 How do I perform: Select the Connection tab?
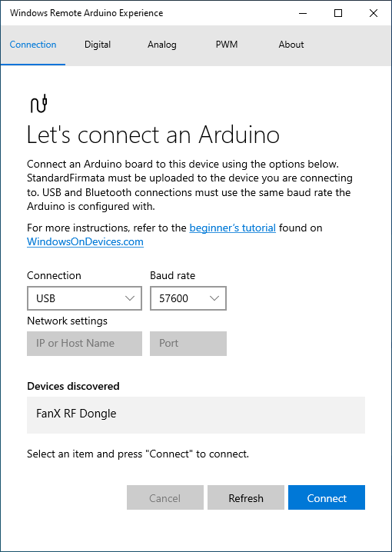tap(33, 45)
